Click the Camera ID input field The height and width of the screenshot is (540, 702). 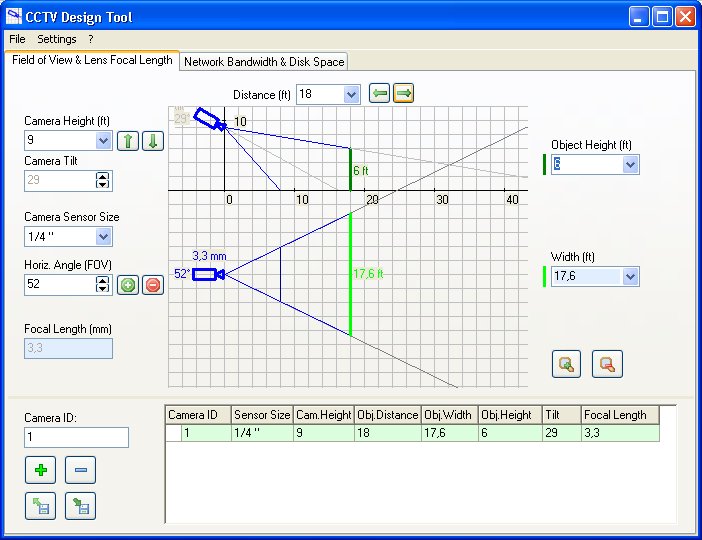76,437
